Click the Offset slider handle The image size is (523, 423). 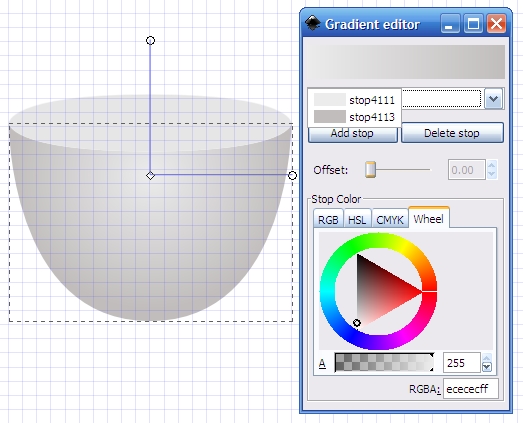click(370, 170)
